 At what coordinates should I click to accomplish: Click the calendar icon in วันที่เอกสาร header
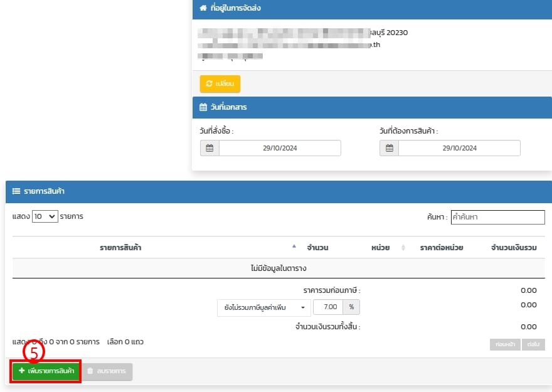click(203, 107)
